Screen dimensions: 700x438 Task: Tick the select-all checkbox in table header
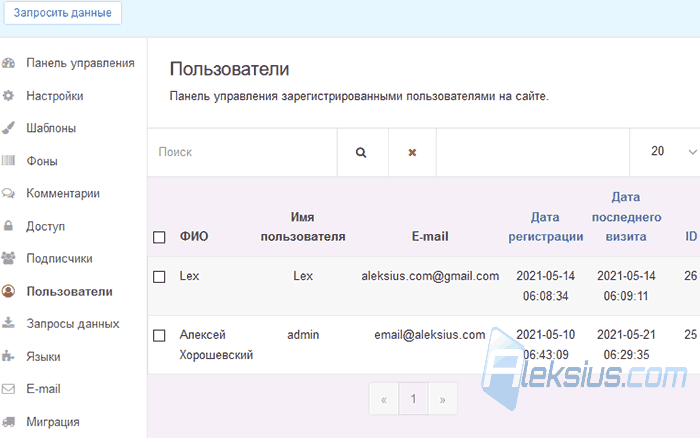[x=159, y=237]
